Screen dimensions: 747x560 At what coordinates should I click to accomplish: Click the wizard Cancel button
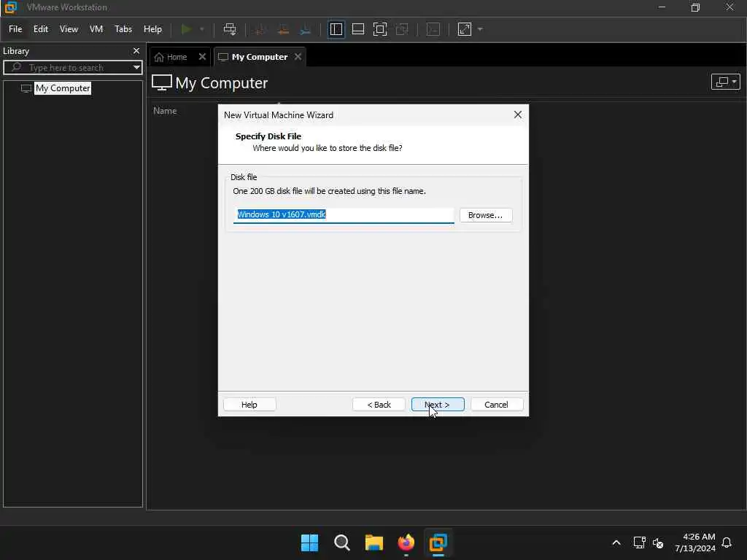[496, 405]
